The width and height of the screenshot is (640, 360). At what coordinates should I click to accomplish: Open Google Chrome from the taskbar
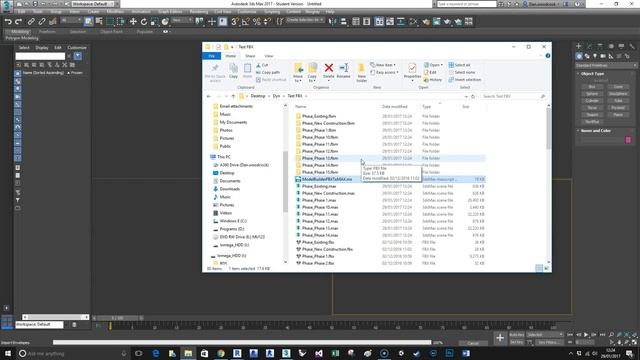coord(221,353)
